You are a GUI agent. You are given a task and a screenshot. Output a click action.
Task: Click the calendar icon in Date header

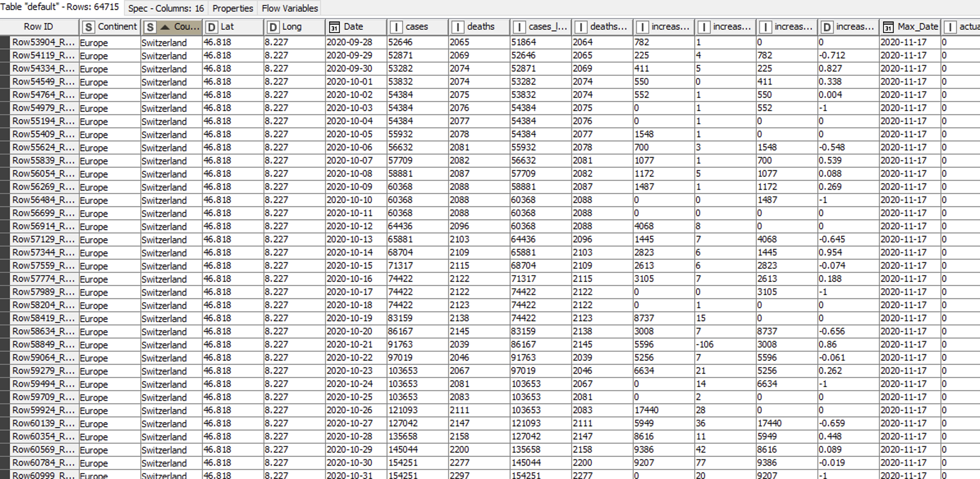coord(334,27)
